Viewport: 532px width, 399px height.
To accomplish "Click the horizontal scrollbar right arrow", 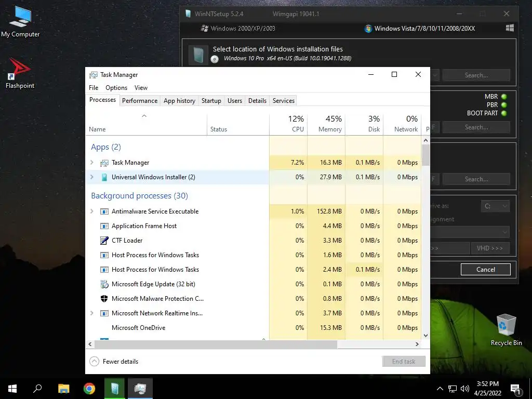I will tap(417, 344).
